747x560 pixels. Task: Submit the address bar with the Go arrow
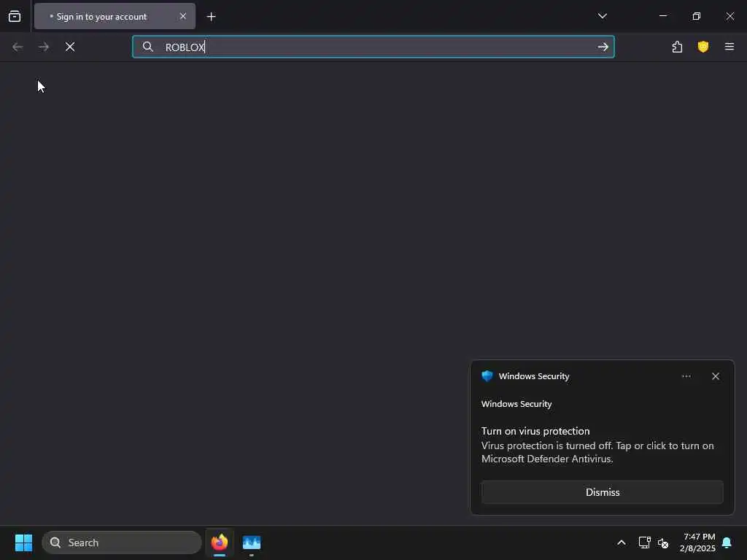(603, 47)
